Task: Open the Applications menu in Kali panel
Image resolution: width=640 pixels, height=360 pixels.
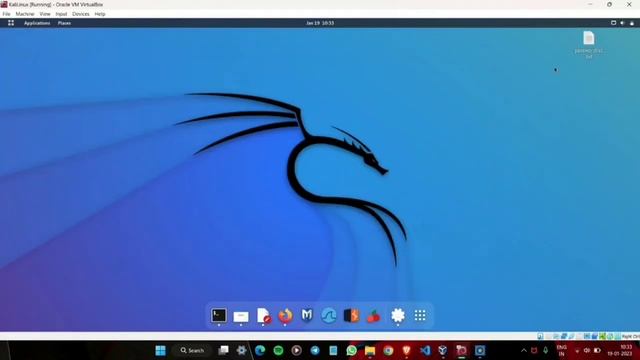Action: [x=37, y=23]
